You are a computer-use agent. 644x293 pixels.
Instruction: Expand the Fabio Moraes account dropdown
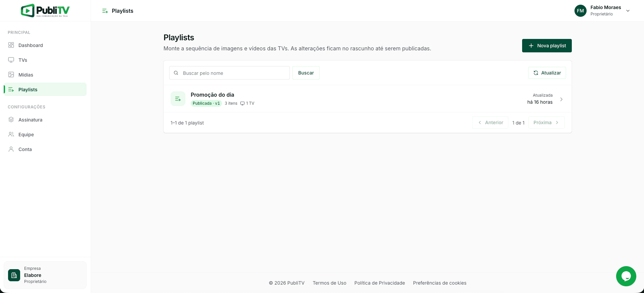point(628,11)
